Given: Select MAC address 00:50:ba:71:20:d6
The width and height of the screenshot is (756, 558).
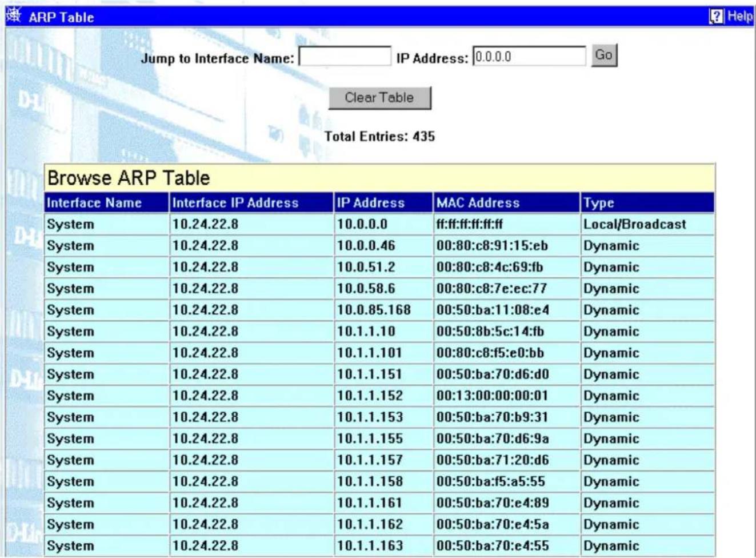Looking at the screenshot, I should 493,460.
